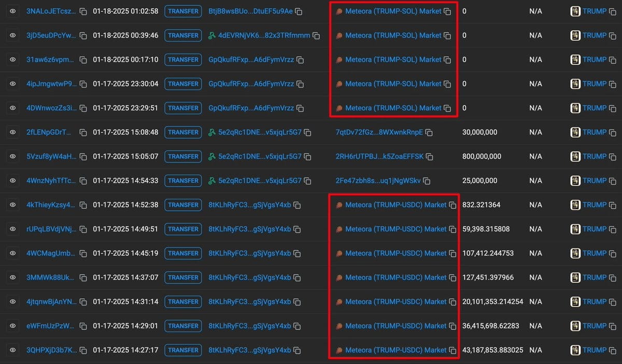Screen dimensions: 622x364
Task: Copy address BtjB8wsBUo...DtuEF5u9Ae
Action: point(299,11)
